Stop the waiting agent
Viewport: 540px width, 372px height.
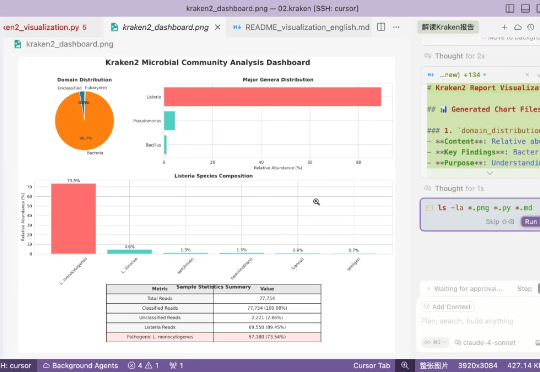pos(525,289)
